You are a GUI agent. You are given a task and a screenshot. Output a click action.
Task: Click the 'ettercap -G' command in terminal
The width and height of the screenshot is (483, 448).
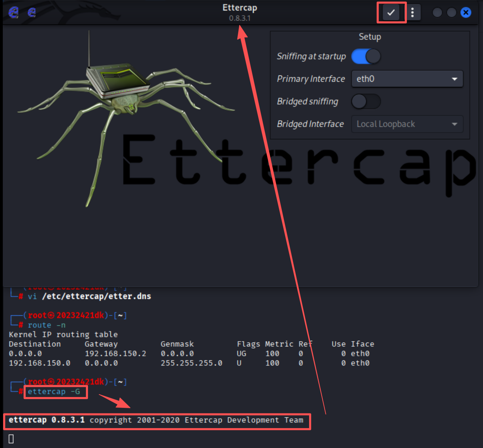[54, 392]
